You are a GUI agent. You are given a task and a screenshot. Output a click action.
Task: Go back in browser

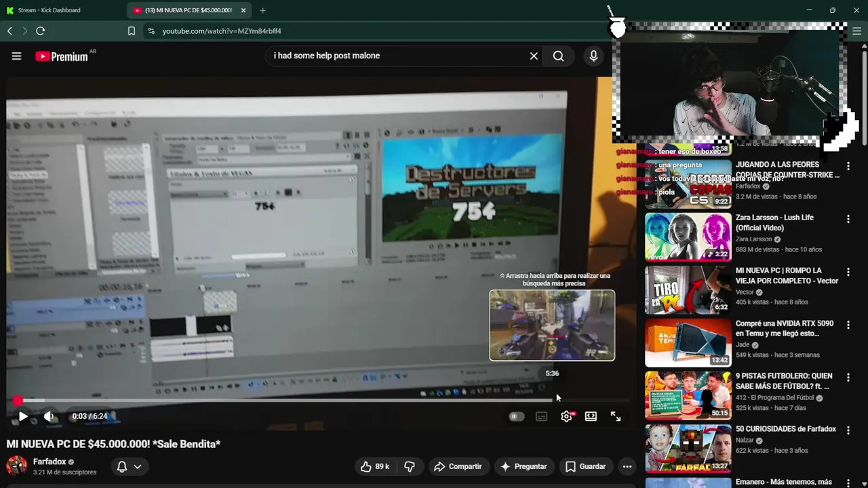[x=9, y=30]
